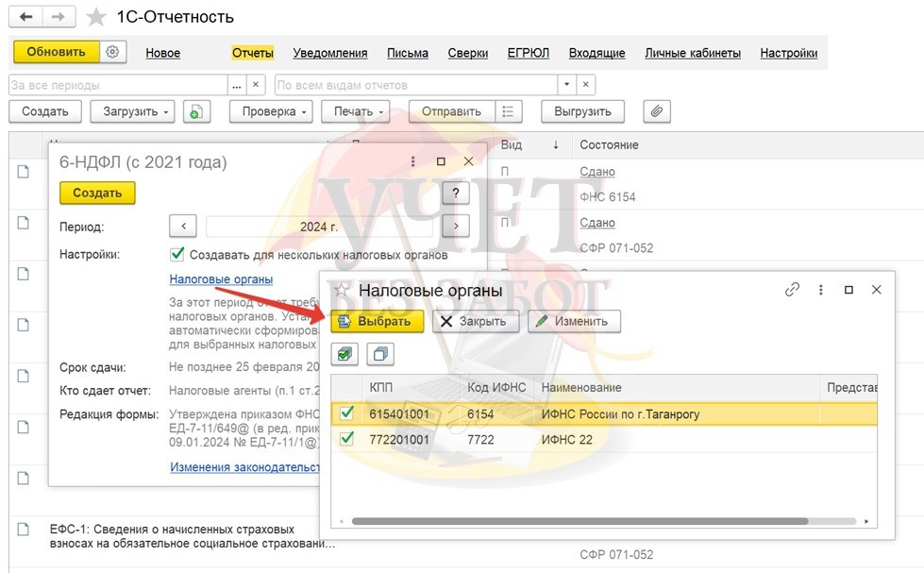Click the yellow Обновить button
This screenshot has height=573, width=924.
click(x=57, y=52)
